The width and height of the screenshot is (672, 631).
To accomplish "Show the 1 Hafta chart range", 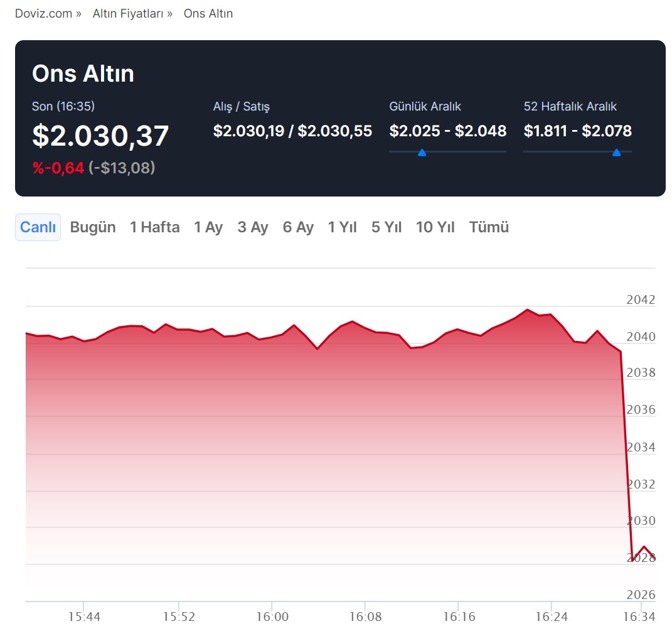I will click(154, 227).
